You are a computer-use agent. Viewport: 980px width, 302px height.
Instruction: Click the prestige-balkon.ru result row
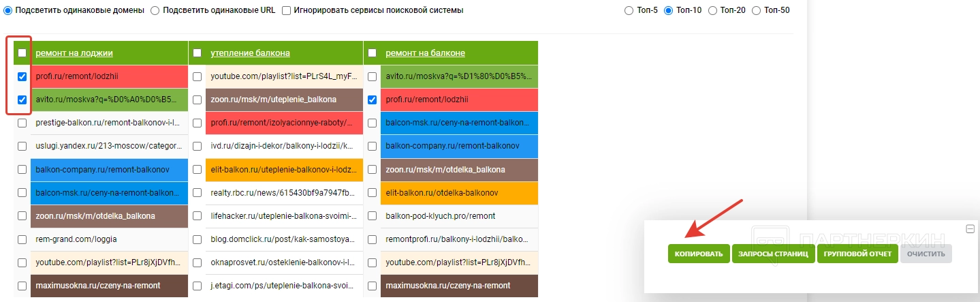pyautogui.click(x=108, y=123)
